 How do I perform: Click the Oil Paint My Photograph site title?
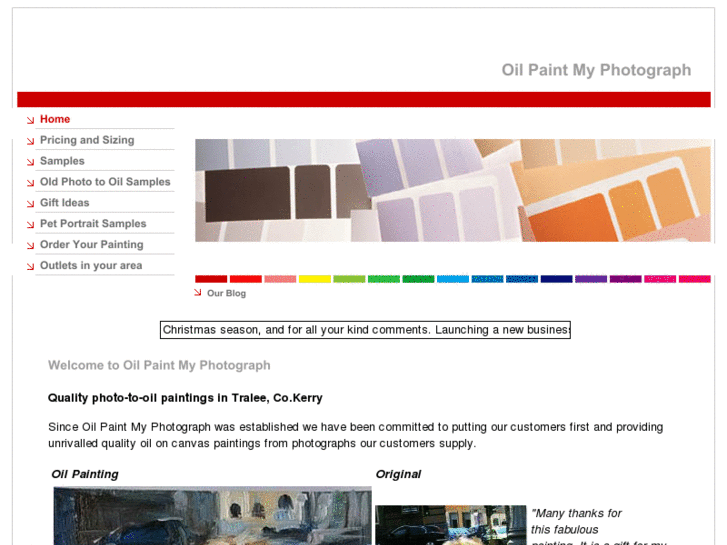596,70
